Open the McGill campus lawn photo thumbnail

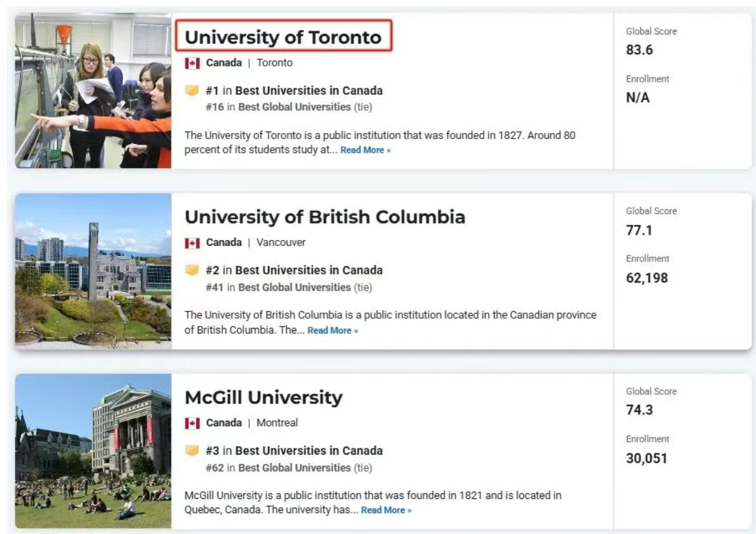point(93,451)
